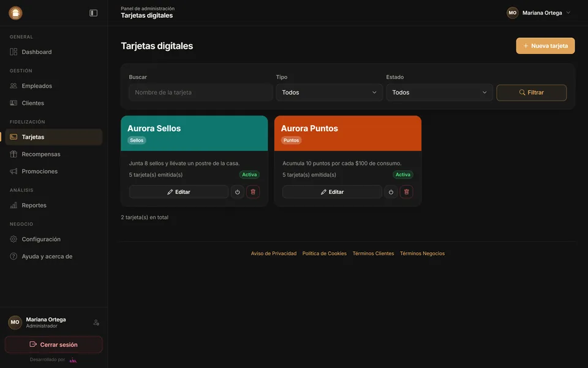Open the Términos Clientes link
Image resolution: width=588 pixels, height=368 pixels.
(x=373, y=253)
